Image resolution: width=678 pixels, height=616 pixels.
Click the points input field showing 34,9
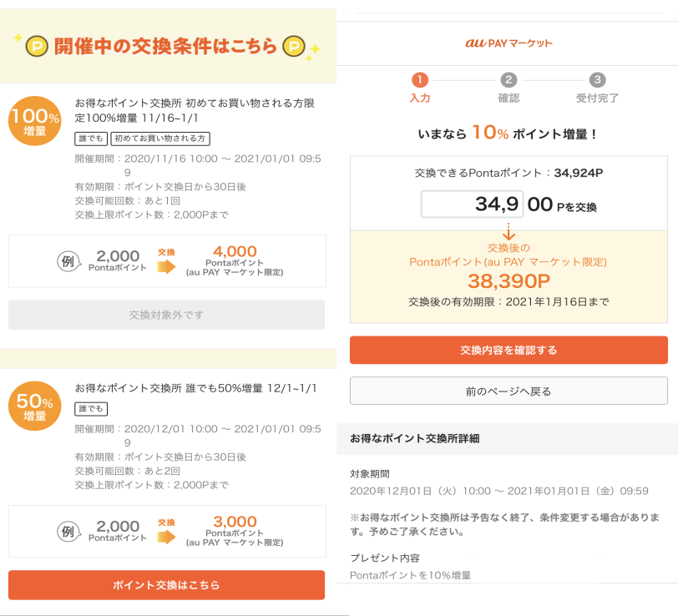click(x=473, y=204)
